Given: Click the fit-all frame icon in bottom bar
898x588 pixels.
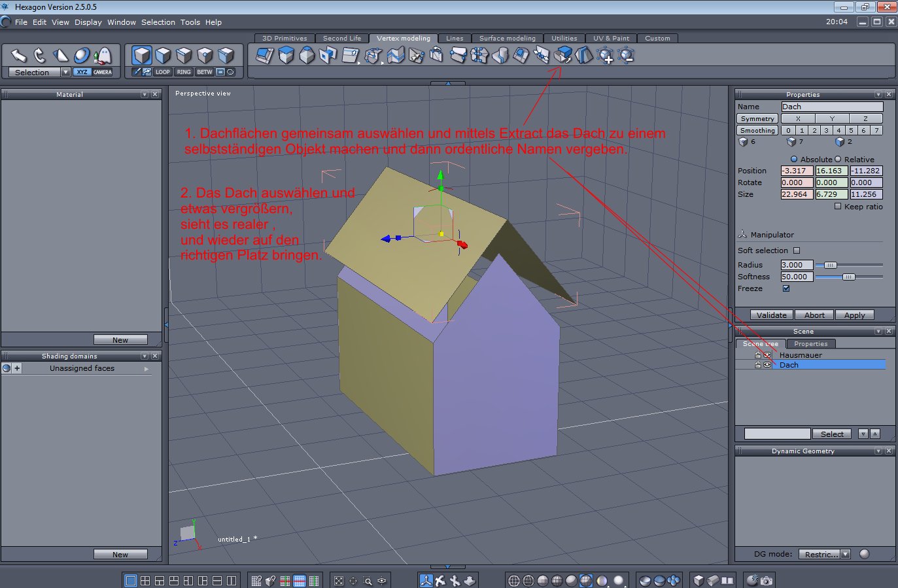Looking at the screenshot, I should [x=338, y=581].
